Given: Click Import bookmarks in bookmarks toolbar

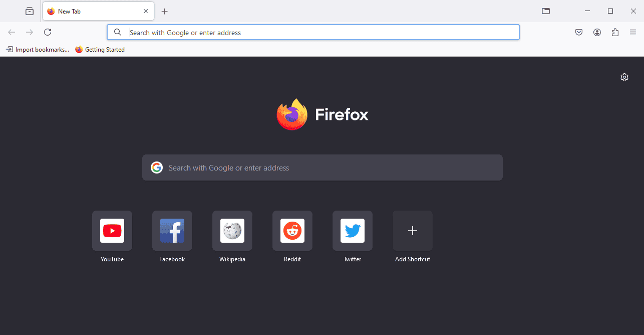Looking at the screenshot, I should coord(38,50).
